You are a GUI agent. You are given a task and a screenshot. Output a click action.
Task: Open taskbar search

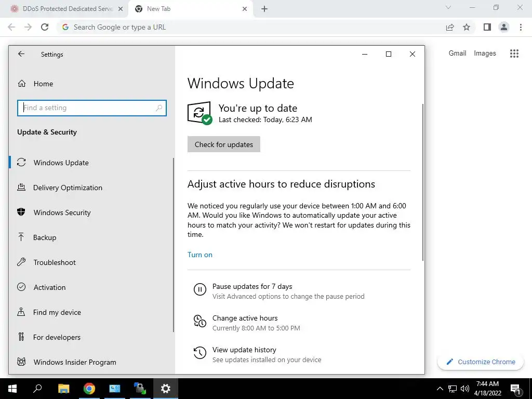37,389
